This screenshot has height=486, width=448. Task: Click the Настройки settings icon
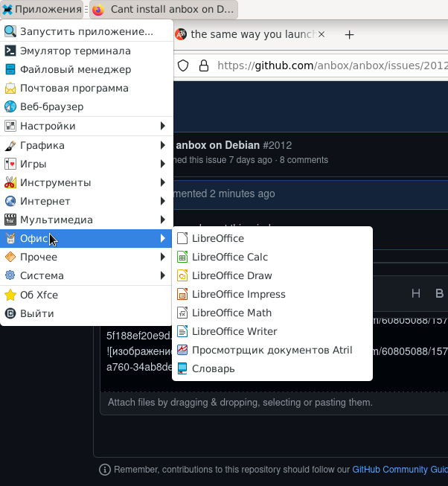(10, 126)
